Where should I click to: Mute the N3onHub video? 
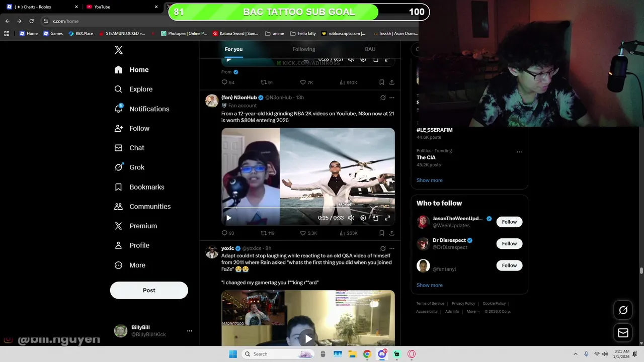click(351, 218)
